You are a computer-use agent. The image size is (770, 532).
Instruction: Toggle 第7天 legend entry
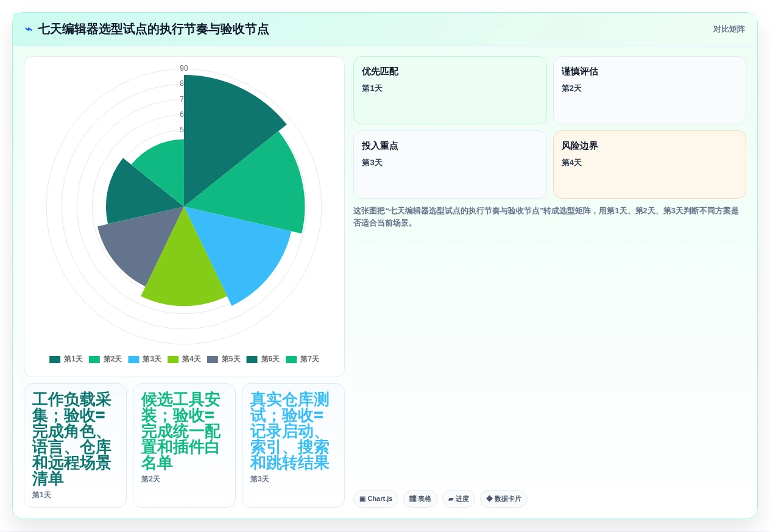click(302, 360)
